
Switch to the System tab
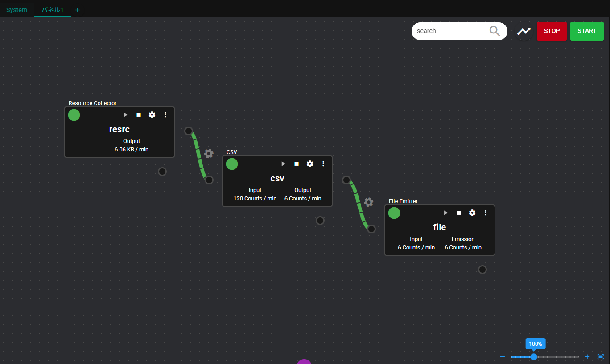pos(16,10)
